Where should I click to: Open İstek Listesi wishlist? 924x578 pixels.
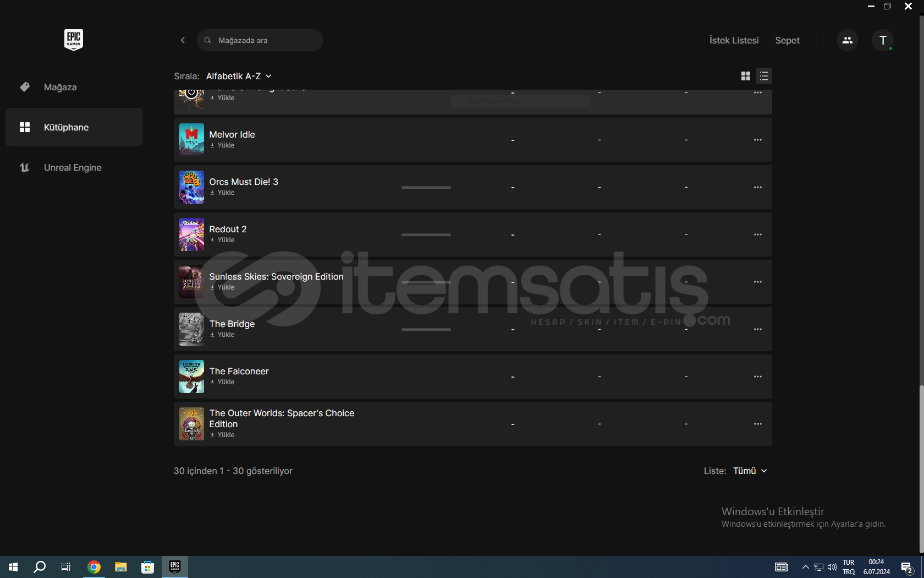click(734, 40)
